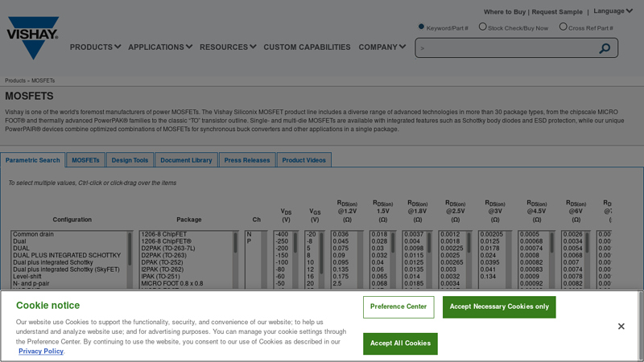Open the Company menu

pyautogui.click(x=382, y=47)
